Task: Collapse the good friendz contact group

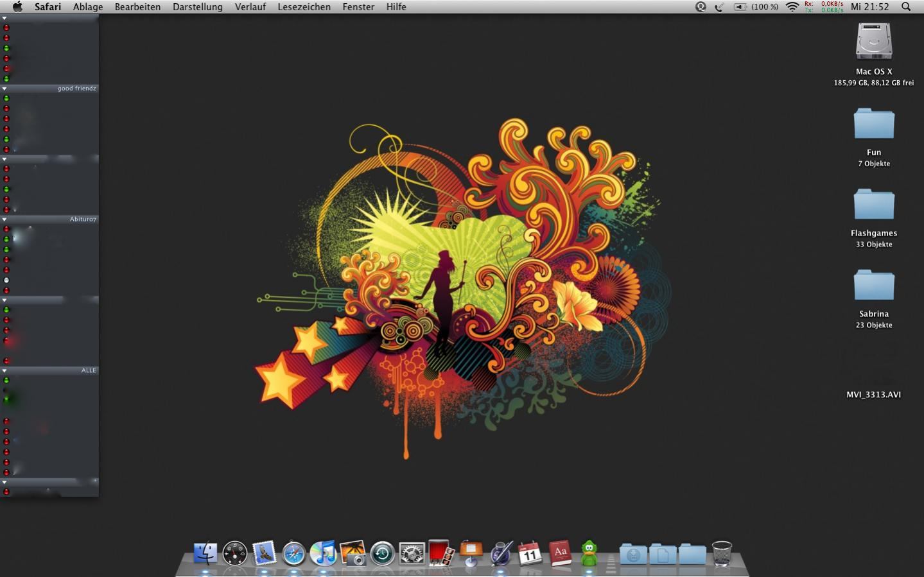Action: 4,89
